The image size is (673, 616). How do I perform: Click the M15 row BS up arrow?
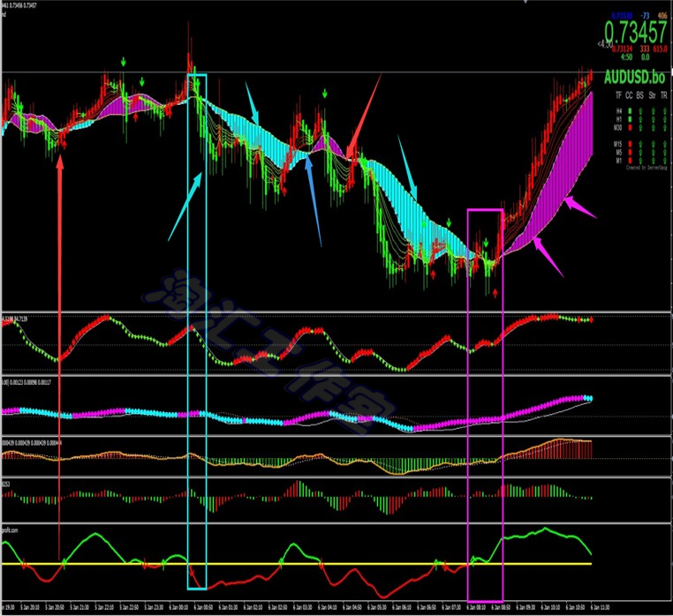coord(641,144)
